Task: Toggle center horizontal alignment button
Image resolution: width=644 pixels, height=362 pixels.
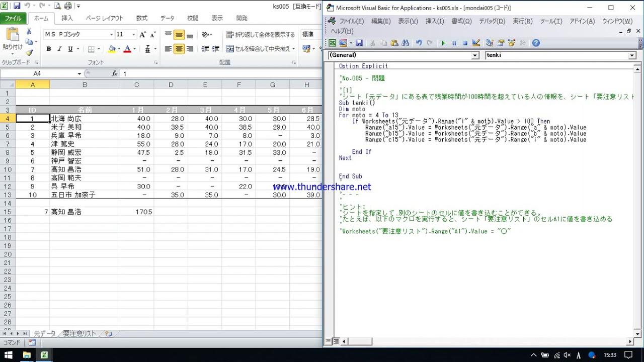Action: tap(179, 49)
